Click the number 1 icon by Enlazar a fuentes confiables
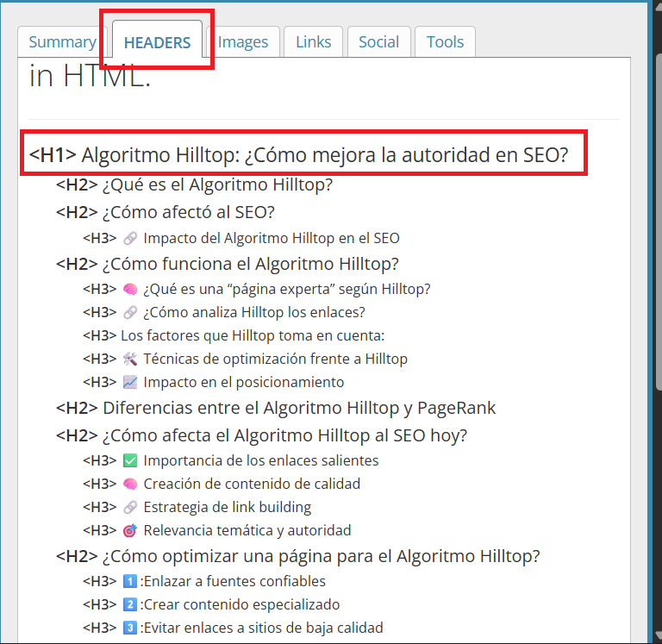The width and height of the screenshot is (662, 644). pyautogui.click(x=130, y=581)
